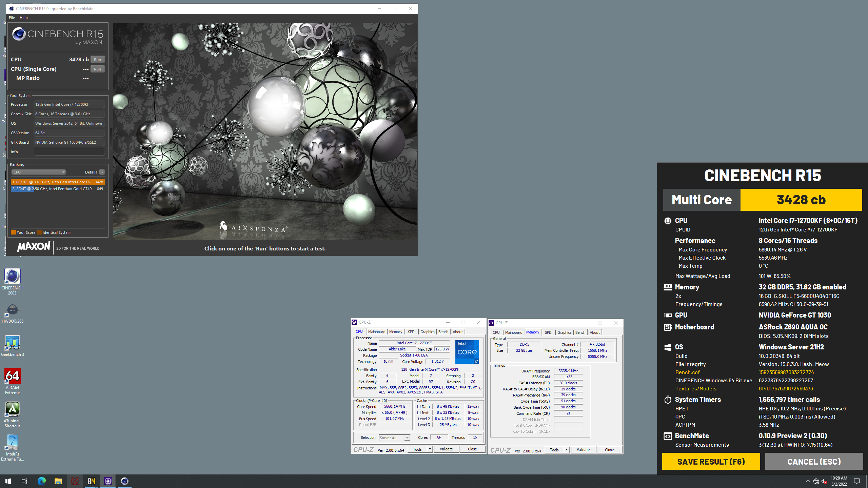Click the taskbar clock showing 10:28 AM

[839, 481]
